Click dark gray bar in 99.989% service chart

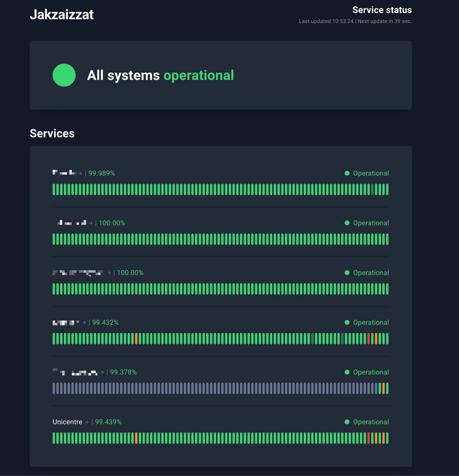pos(373,189)
